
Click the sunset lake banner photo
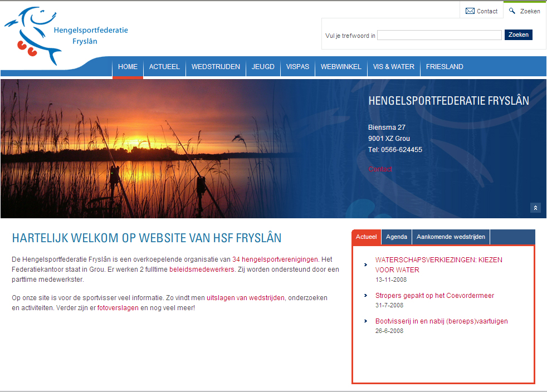pos(167,149)
